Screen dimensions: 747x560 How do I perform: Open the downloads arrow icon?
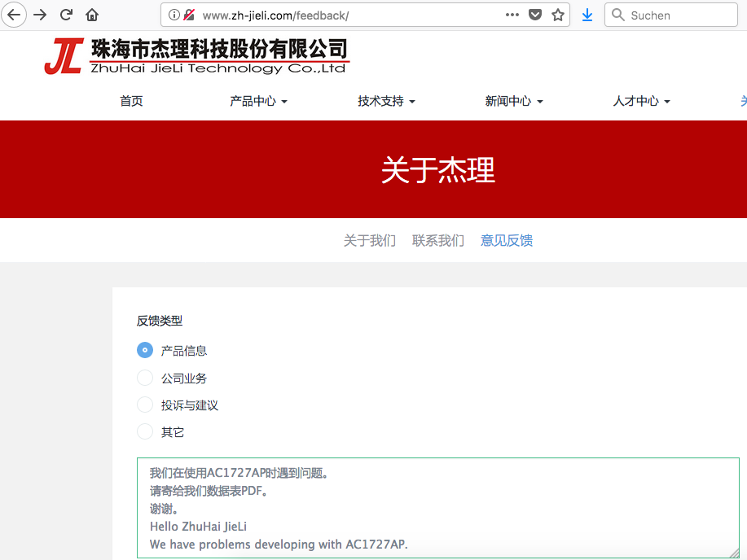point(587,15)
